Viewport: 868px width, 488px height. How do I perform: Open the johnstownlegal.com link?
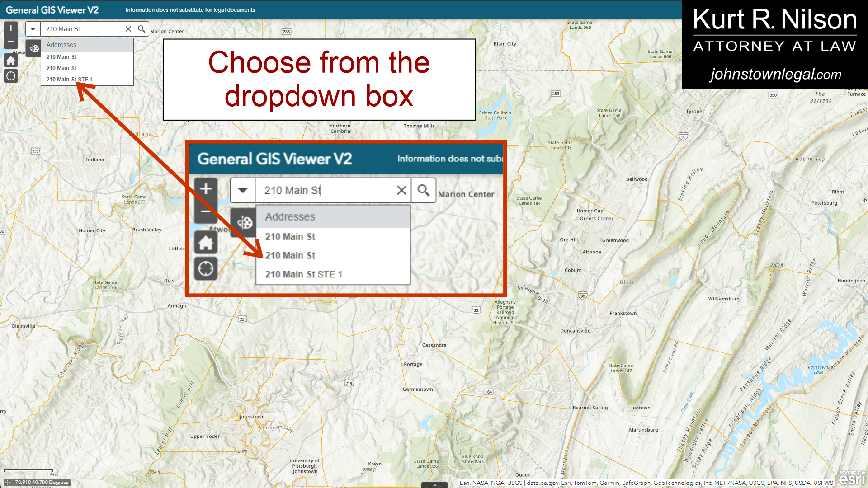[775, 74]
